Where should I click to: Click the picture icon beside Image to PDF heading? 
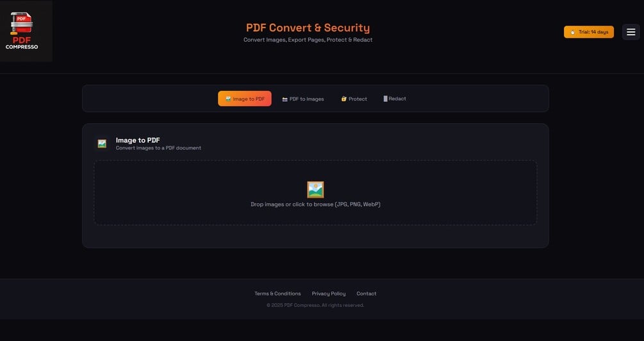coord(102,144)
